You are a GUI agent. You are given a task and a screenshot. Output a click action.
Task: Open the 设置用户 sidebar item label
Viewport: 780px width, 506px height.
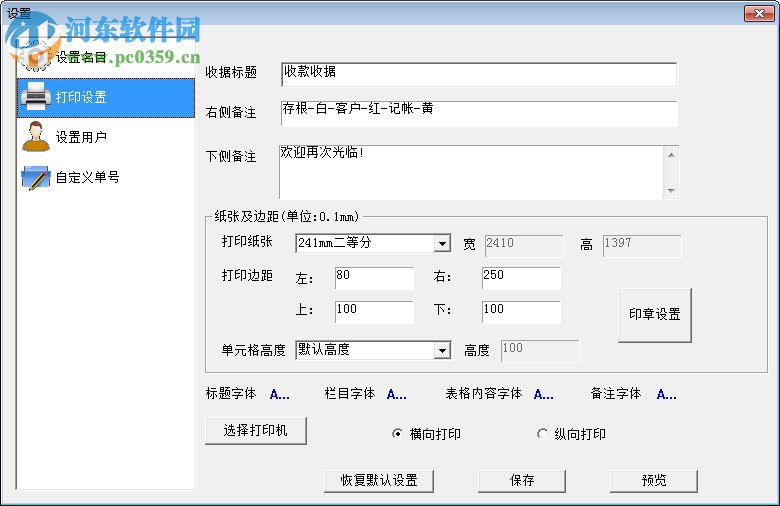coord(81,137)
